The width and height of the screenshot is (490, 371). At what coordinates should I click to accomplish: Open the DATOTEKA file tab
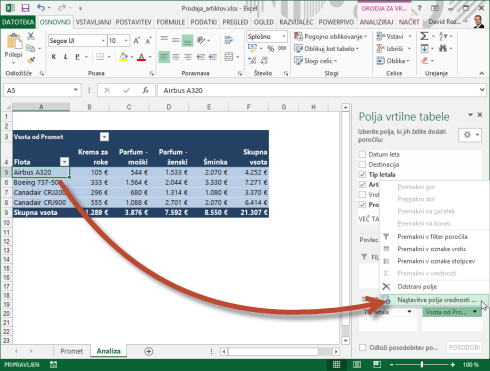(x=18, y=22)
